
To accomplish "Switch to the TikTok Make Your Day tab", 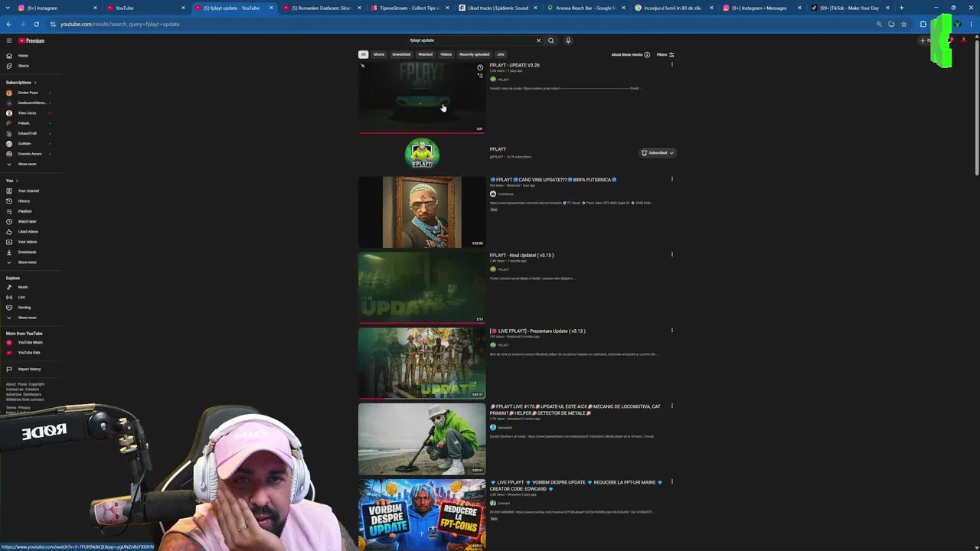I will tap(848, 8).
